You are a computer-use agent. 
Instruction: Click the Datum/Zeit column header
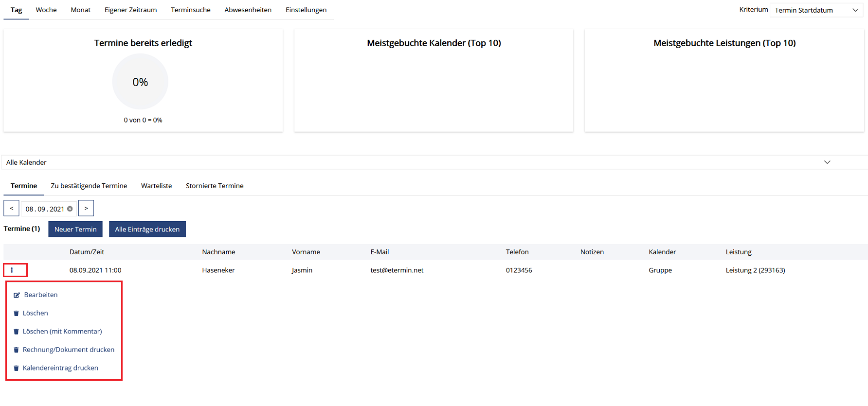click(x=87, y=252)
